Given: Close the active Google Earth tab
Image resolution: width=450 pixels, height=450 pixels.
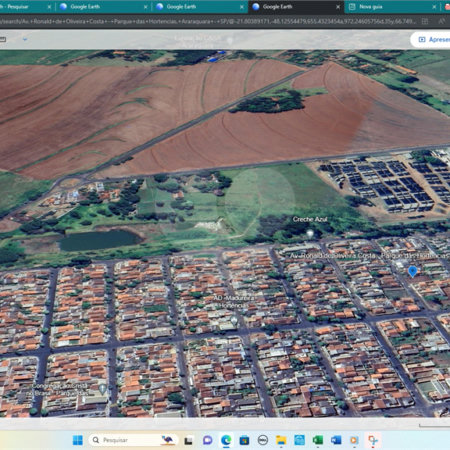Looking at the screenshot, I should pos(338,7).
